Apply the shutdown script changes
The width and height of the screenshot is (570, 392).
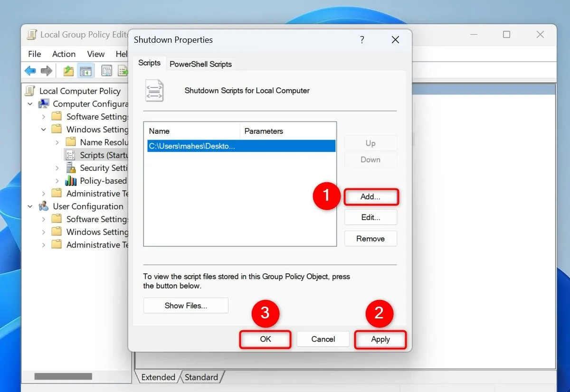[x=380, y=339]
